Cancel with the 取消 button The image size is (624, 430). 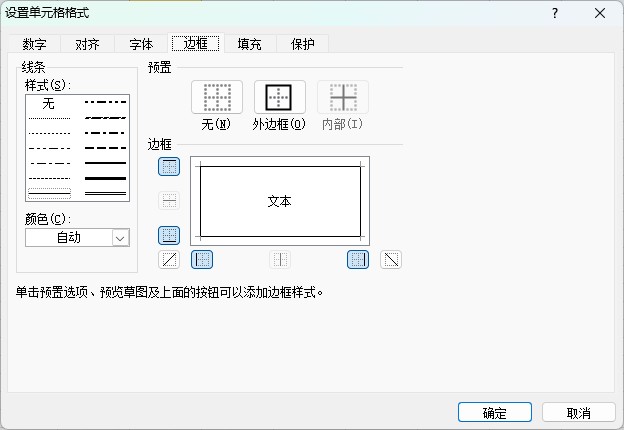pos(579,412)
